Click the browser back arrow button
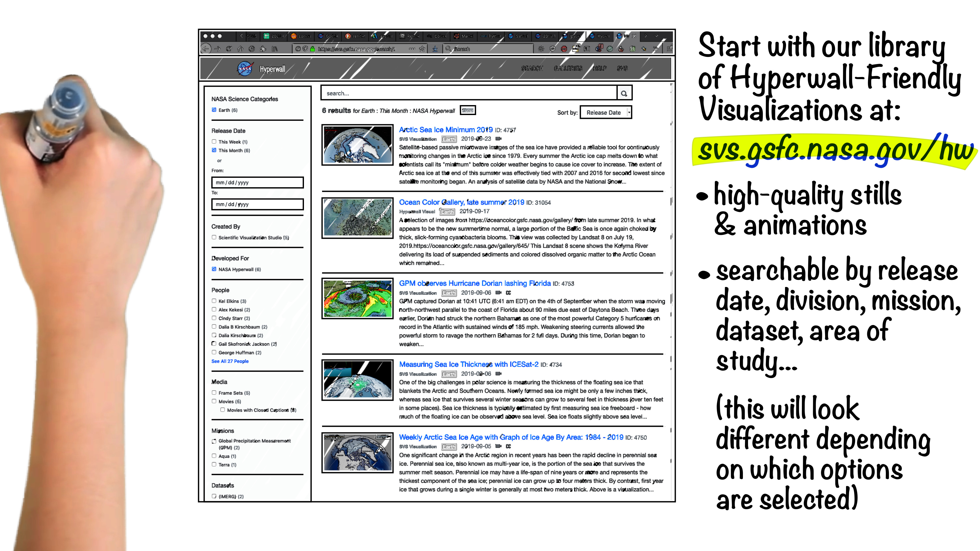 (206, 49)
